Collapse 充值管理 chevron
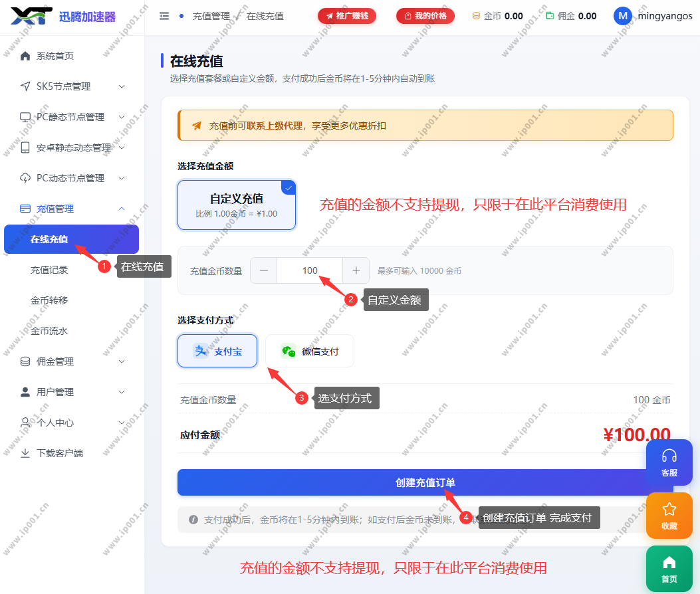This screenshot has width=700, height=594. (122, 209)
